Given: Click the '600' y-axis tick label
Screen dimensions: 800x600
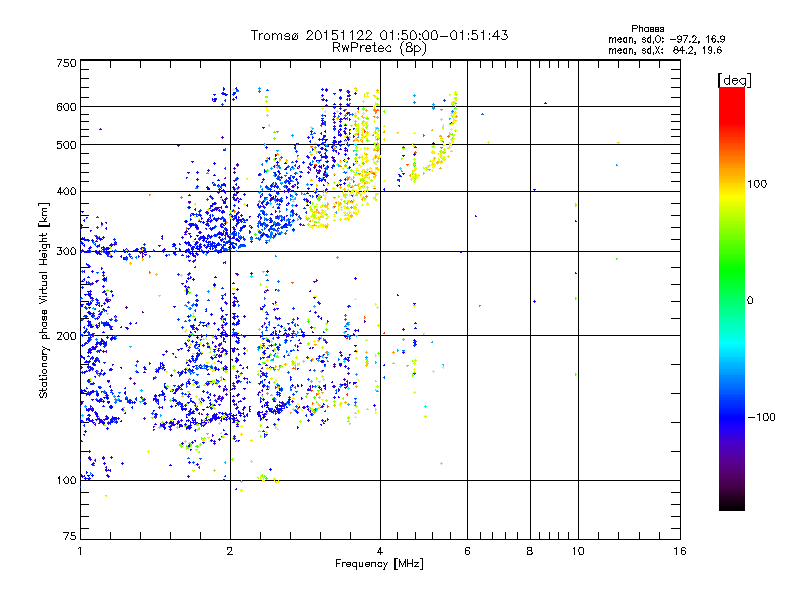Looking at the screenshot, I should tap(66, 107).
